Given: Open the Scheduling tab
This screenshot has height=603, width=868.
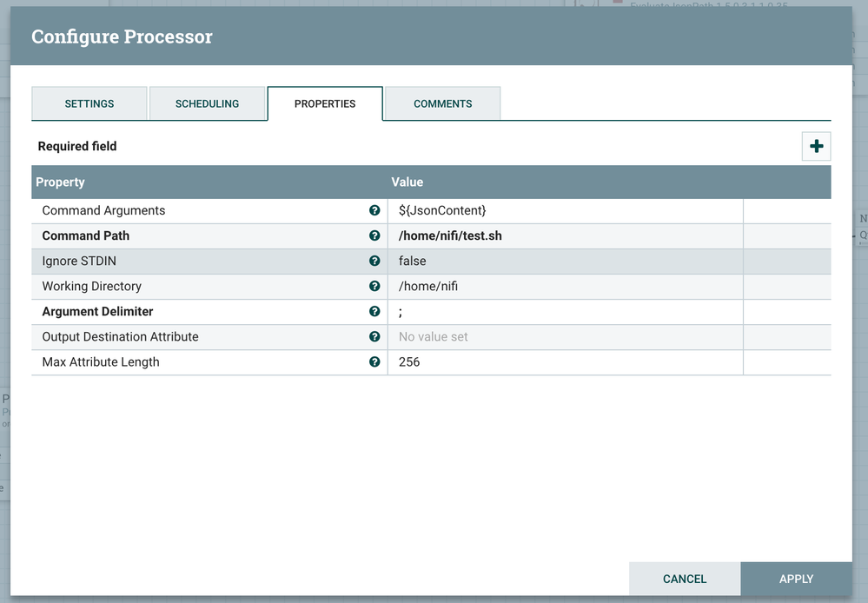Looking at the screenshot, I should tap(207, 103).
